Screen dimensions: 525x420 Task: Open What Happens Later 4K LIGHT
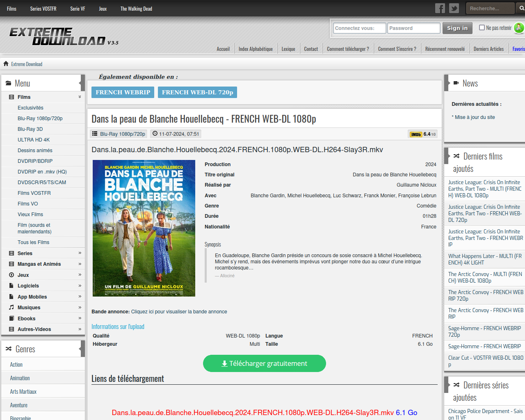point(485,259)
